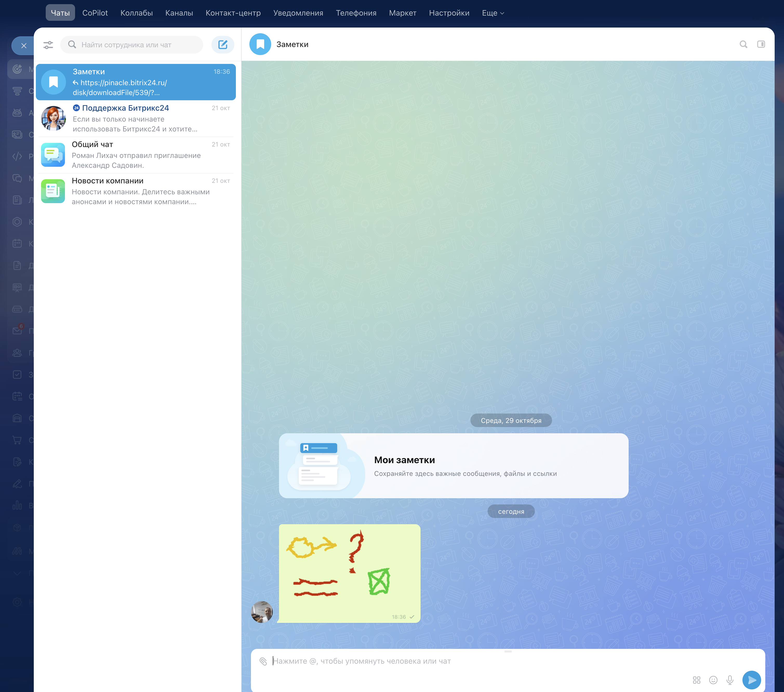Click the new chat compose icon

coord(222,45)
